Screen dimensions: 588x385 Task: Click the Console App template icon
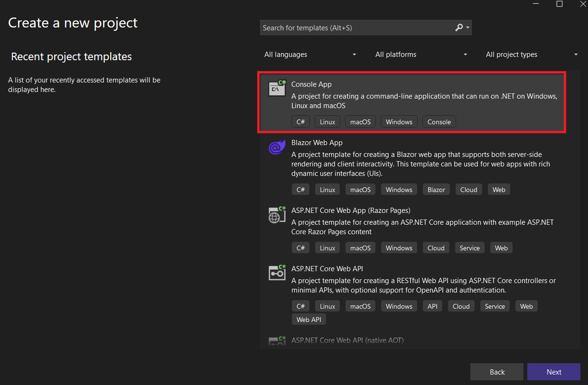(x=277, y=88)
